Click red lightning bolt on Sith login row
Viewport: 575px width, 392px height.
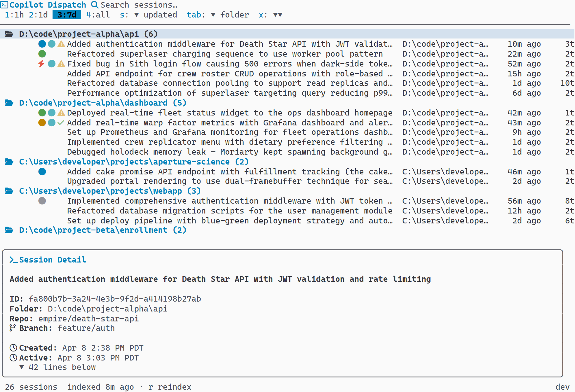pos(41,64)
